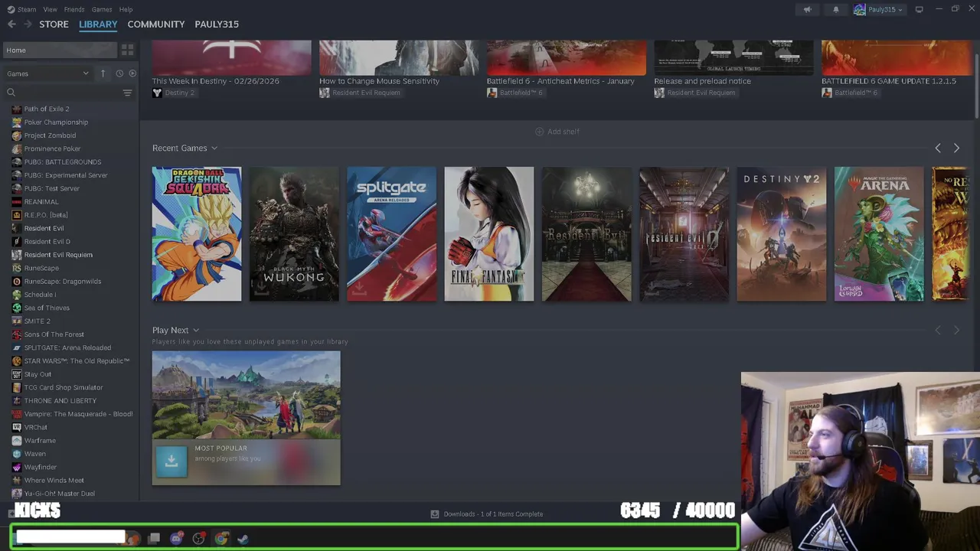Image resolution: width=980 pixels, height=551 pixels.
Task: Open the Friends menu
Action: (x=74, y=9)
